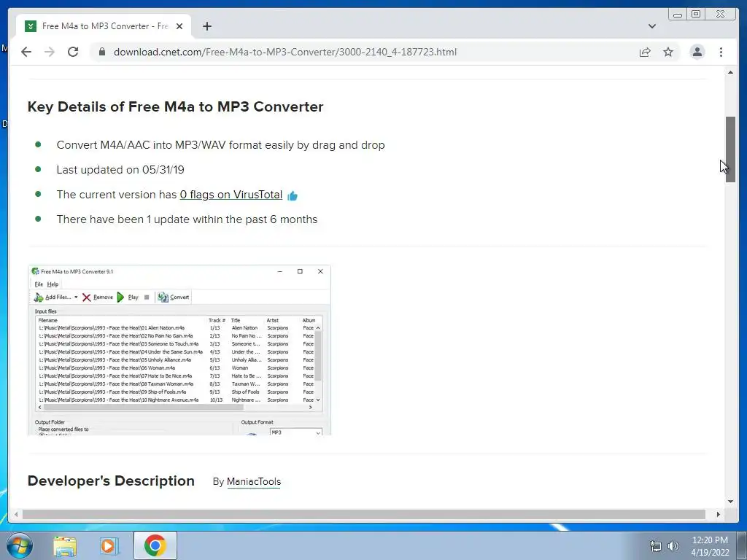747x560 pixels.
Task: Click the padlock site info icon
Action: click(x=102, y=52)
